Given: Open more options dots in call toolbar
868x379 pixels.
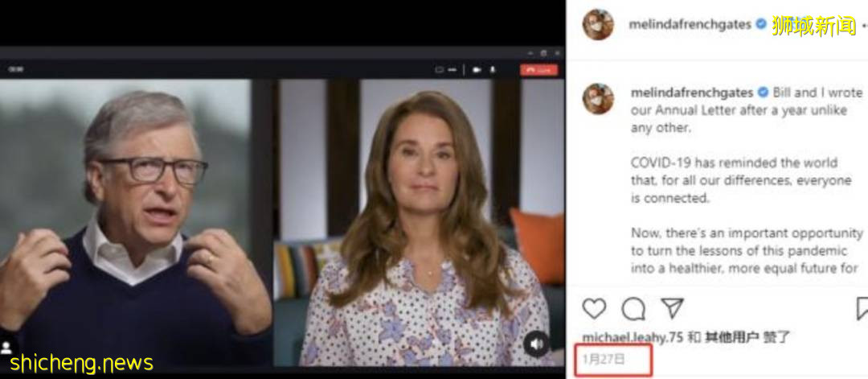Looking at the screenshot, I should point(452,70).
